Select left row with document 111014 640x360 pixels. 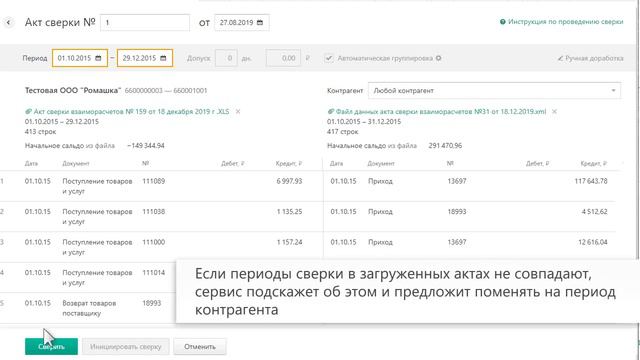tap(88, 278)
